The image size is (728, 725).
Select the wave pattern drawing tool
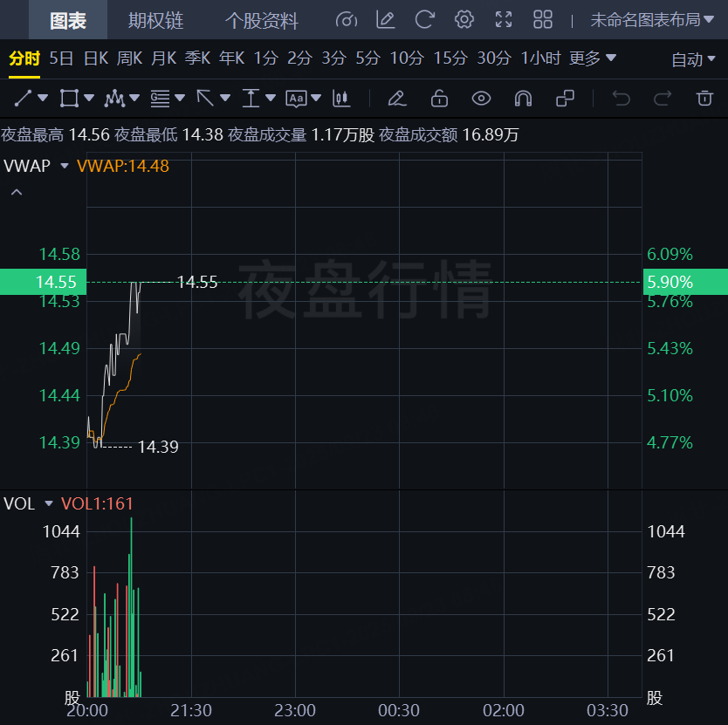pos(114,99)
